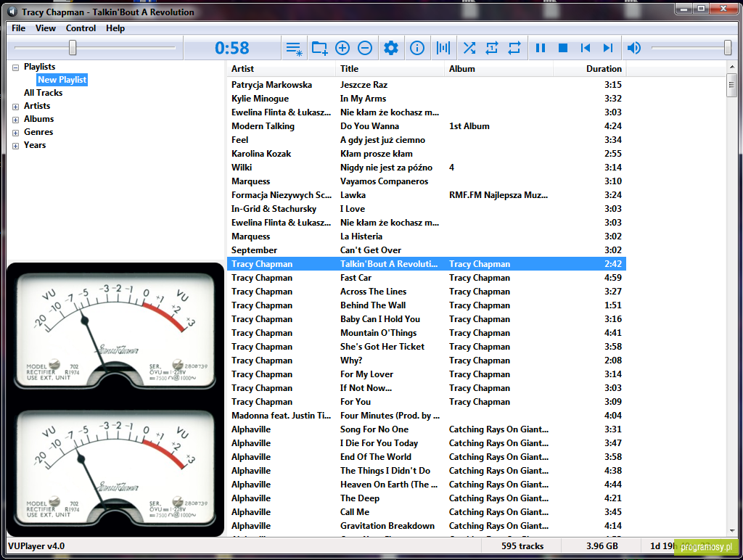Click the playlist scrollbar up arrow

[x=732, y=67]
